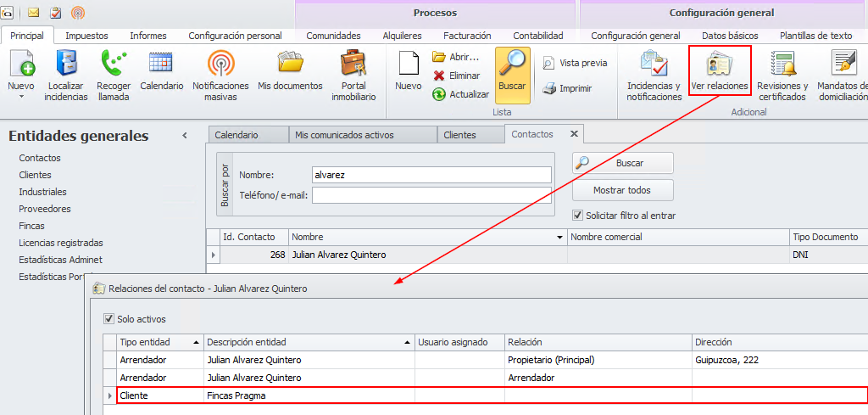The image size is (868, 415).
Task: Switch to the Principal ribbon tab
Action: [x=27, y=36]
